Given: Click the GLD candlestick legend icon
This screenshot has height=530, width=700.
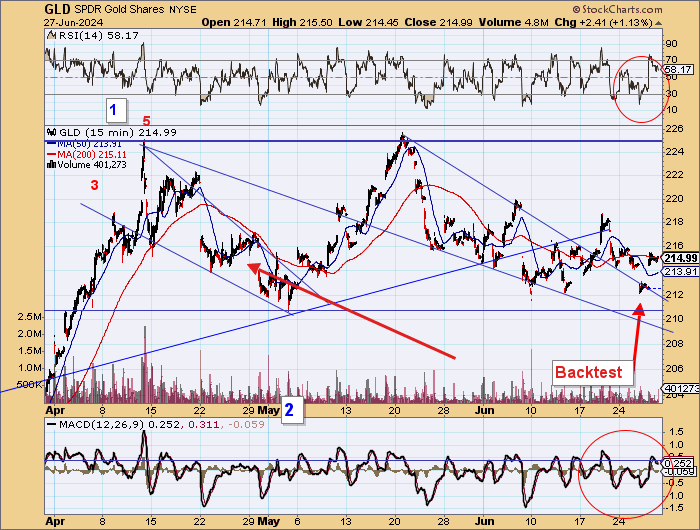Looking at the screenshot, I should tap(51, 131).
